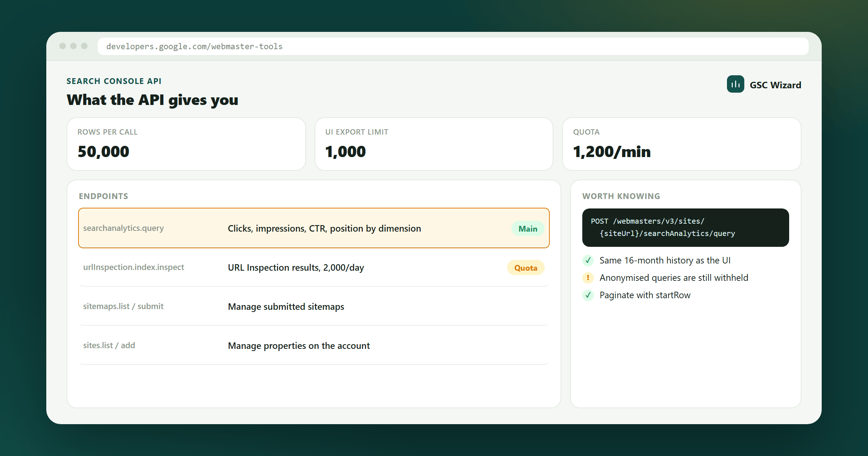Click the 'Main' badge

point(528,228)
